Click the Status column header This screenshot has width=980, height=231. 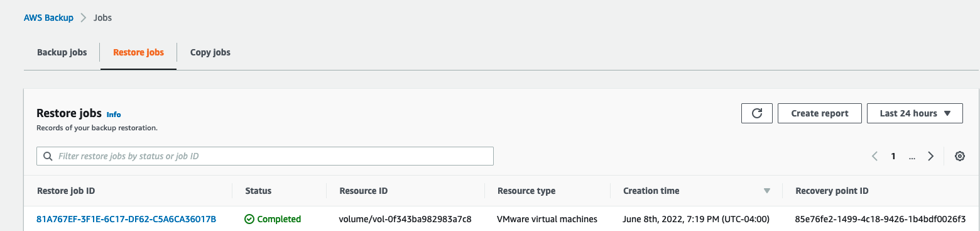(x=258, y=191)
